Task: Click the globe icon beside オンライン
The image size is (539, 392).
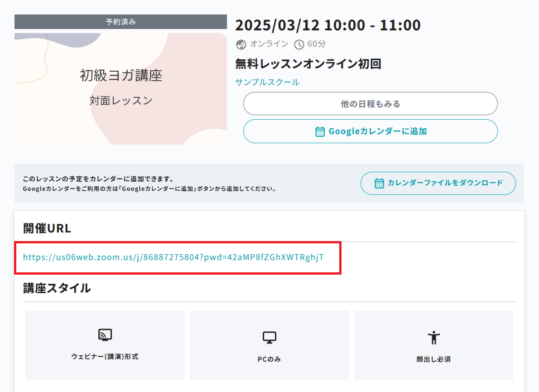Action: 241,44
